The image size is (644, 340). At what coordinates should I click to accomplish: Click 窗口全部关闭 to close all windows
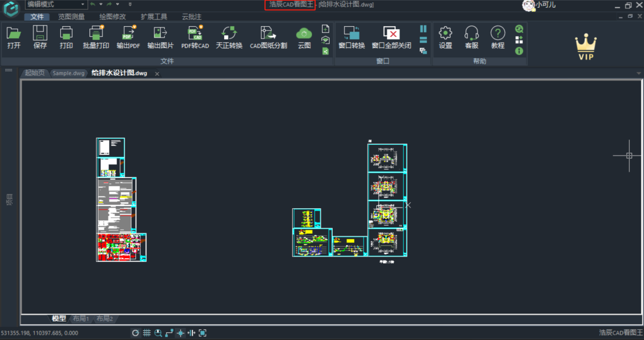[391, 38]
